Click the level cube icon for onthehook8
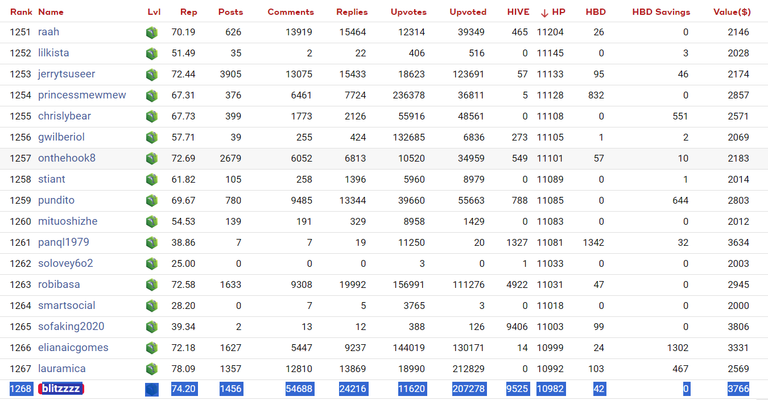 pyautogui.click(x=152, y=159)
